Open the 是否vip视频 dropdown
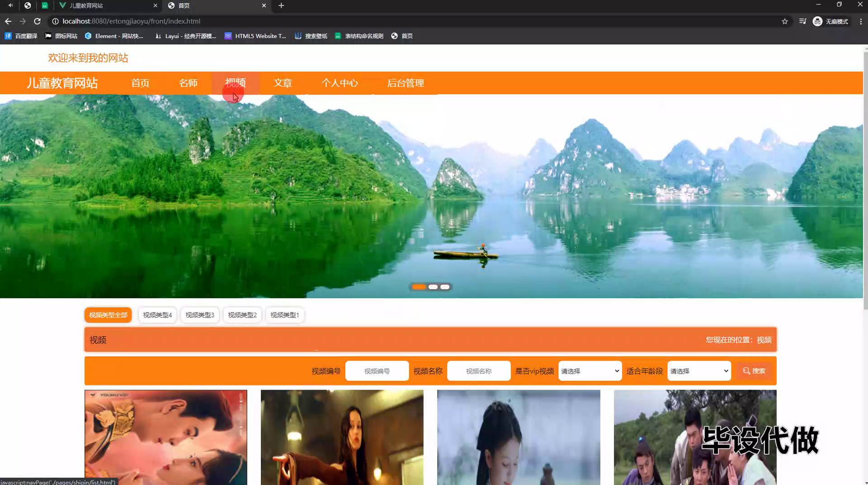 [x=589, y=371]
